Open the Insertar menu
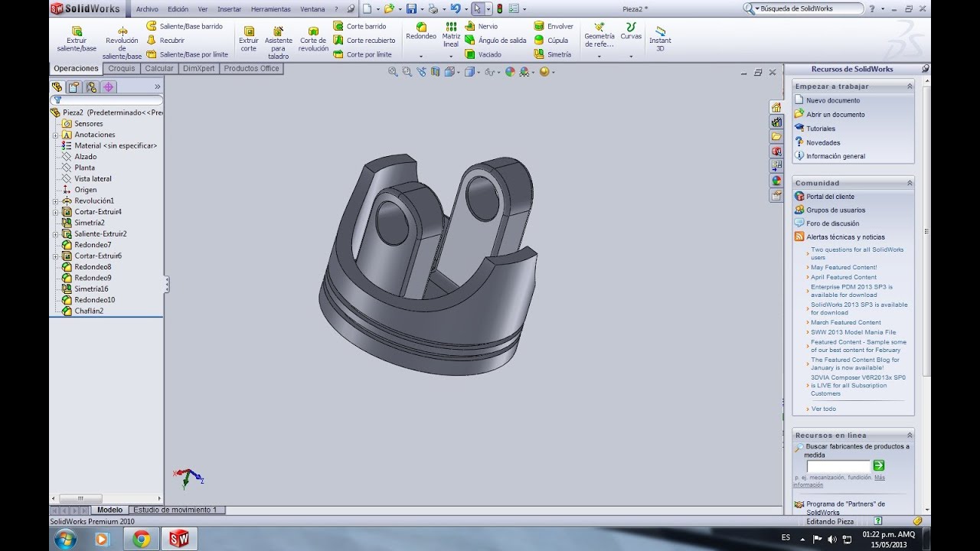The width and height of the screenshot is (980, 551). [229, 9]
